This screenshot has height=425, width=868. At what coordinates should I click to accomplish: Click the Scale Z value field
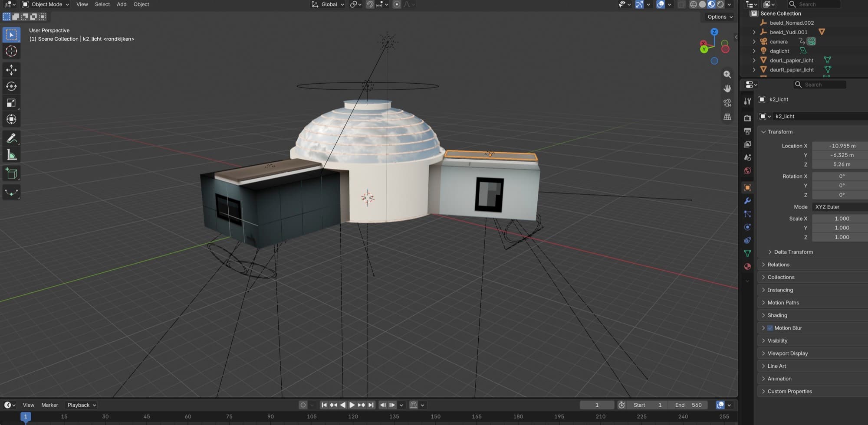[839, 237]
